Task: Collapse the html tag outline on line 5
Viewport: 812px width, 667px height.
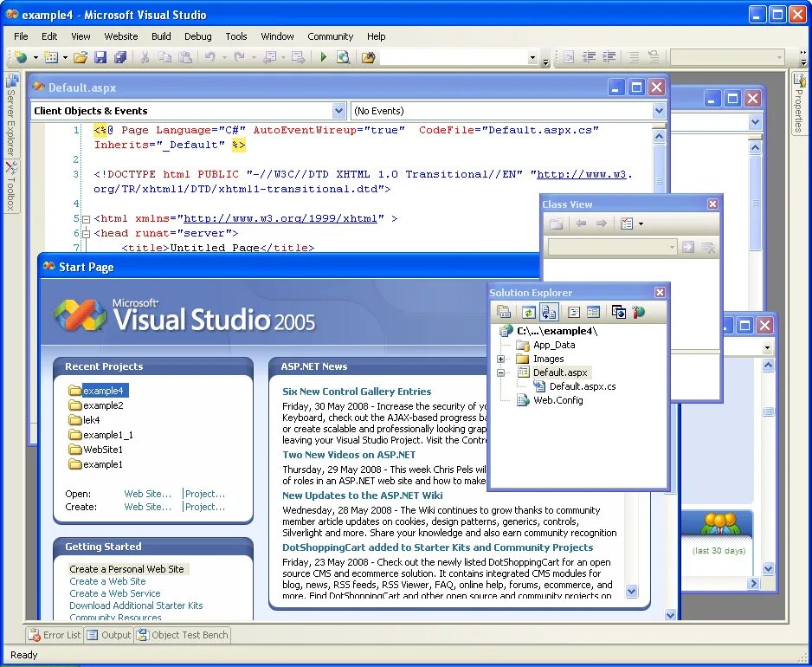Action: 87,219
